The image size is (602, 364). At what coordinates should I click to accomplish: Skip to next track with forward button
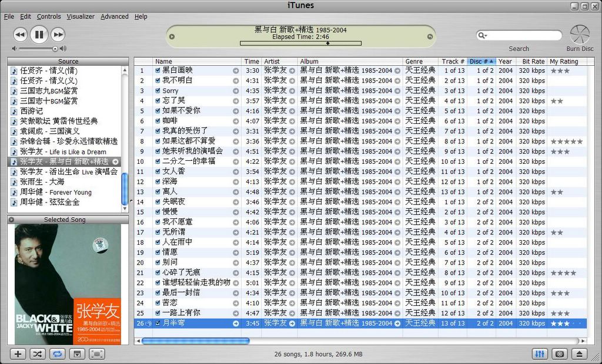58,35
